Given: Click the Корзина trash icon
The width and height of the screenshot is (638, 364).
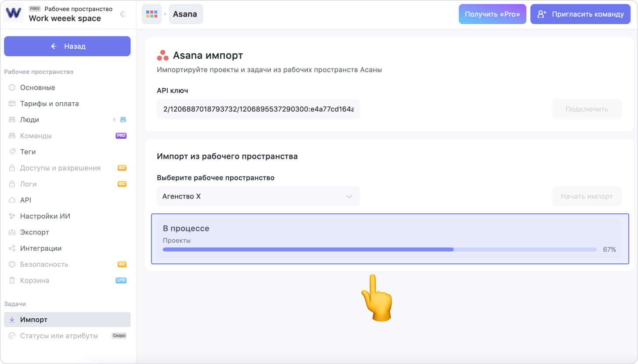Looking at the screenshot, I should 12,281.
